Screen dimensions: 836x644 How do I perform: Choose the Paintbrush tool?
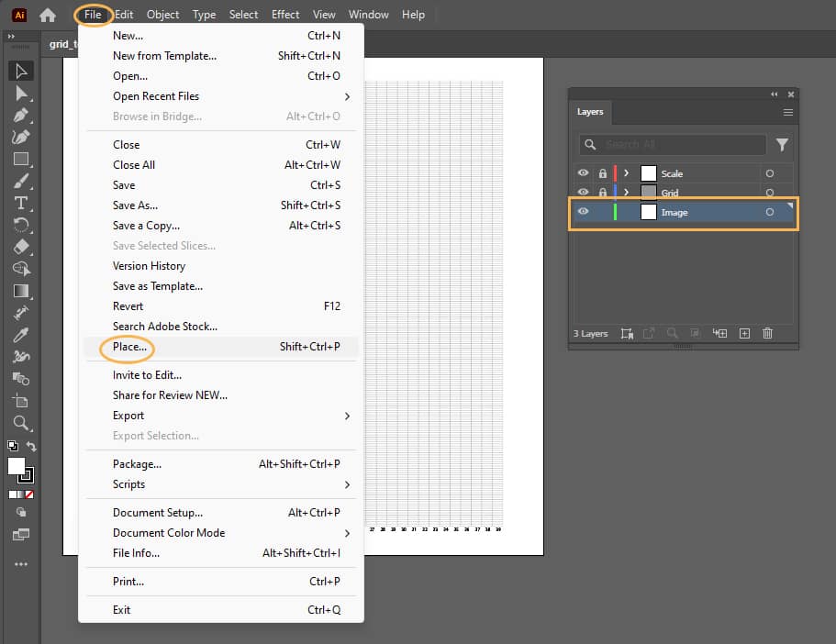click(21, 181)
